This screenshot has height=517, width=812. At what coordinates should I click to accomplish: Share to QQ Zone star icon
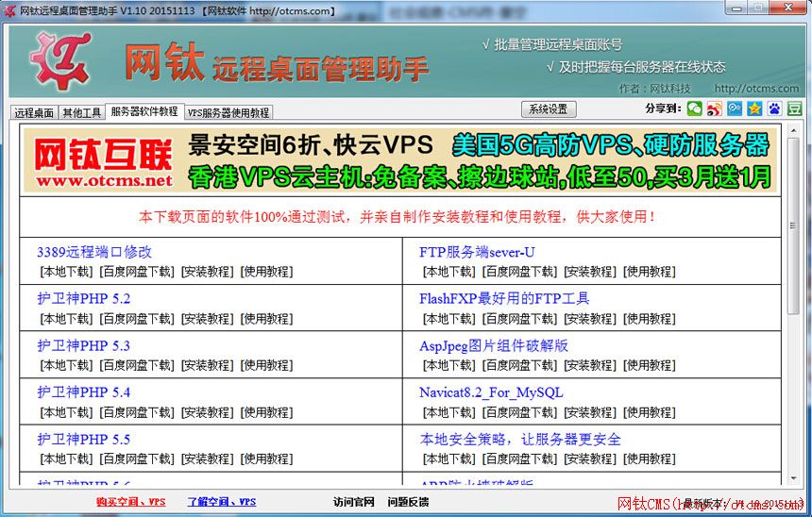tap(754, 108)
